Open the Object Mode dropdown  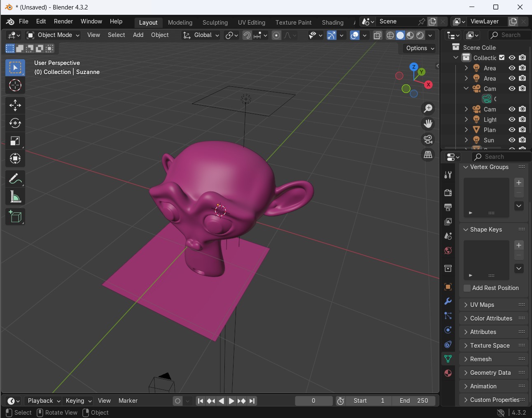click(53, 35)
